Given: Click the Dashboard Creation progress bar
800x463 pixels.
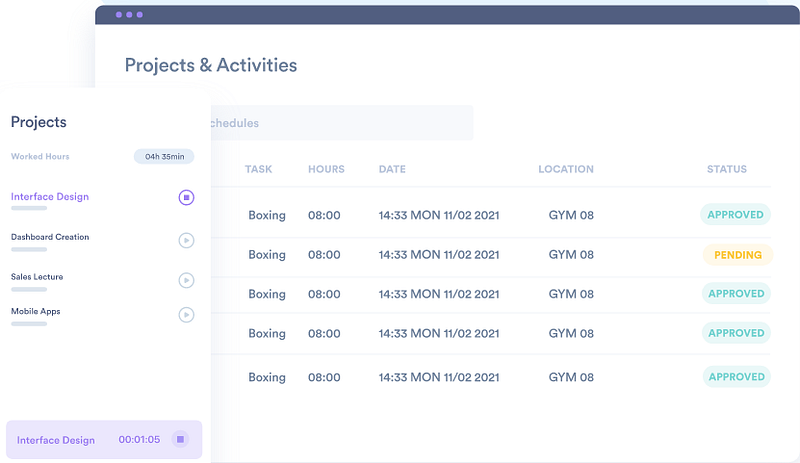Looking at the screenshot, I should tap(29, 250).
